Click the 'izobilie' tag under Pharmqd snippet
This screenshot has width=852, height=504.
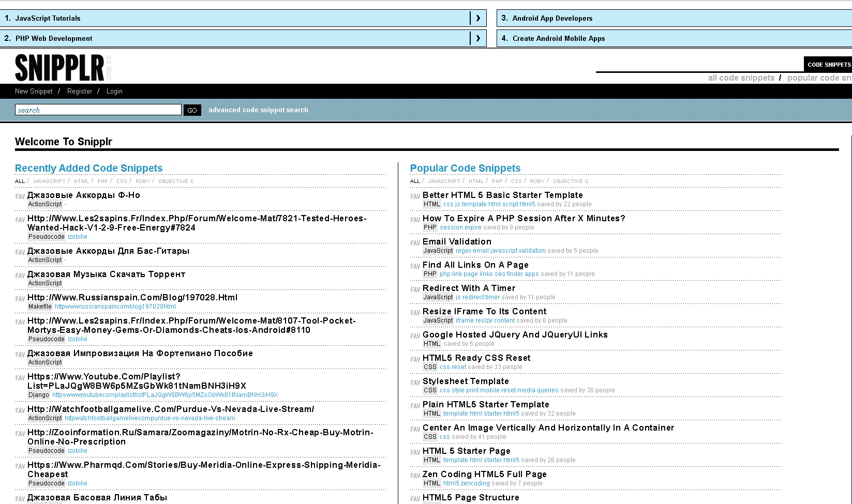tap(78, 483)
